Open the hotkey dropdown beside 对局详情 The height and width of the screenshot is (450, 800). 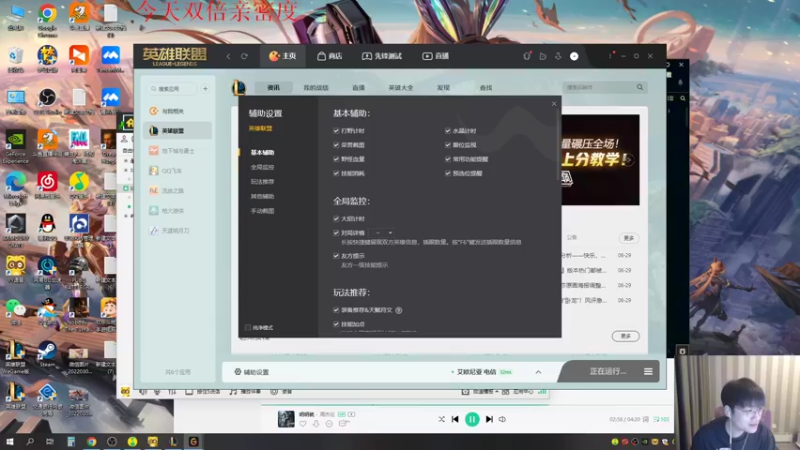coord(382,233)
